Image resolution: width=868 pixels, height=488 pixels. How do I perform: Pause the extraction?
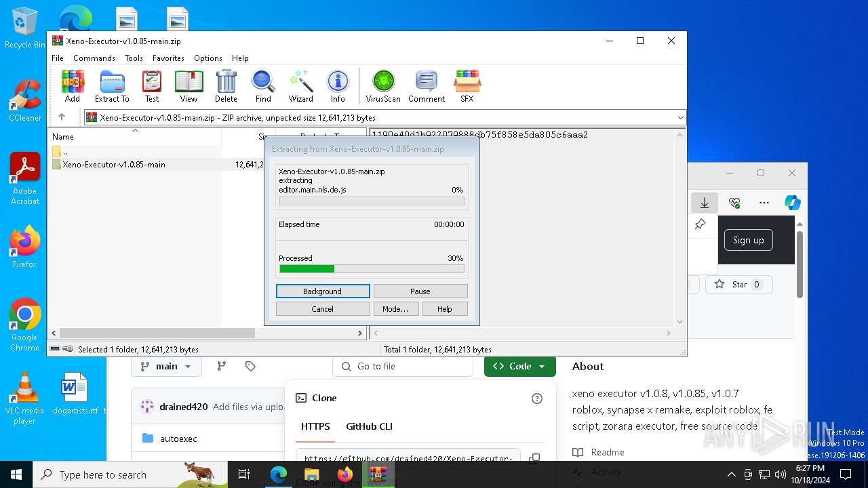(420, 291)
